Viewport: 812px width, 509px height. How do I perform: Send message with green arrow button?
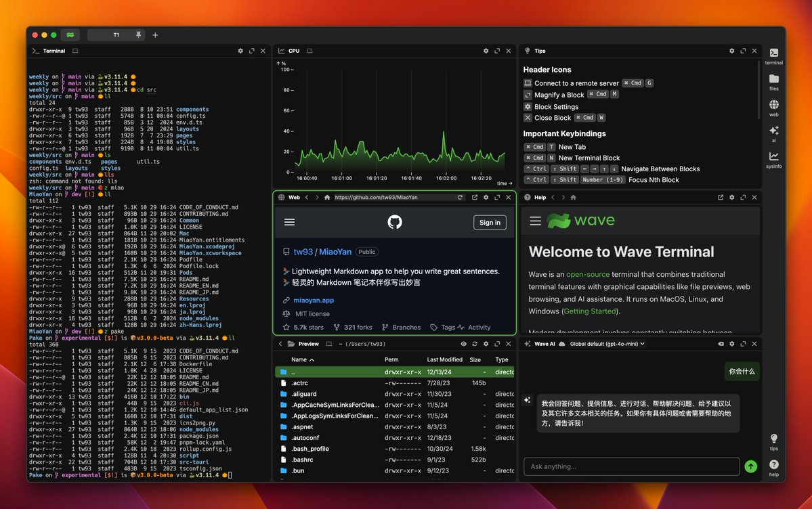coord(750,466)
